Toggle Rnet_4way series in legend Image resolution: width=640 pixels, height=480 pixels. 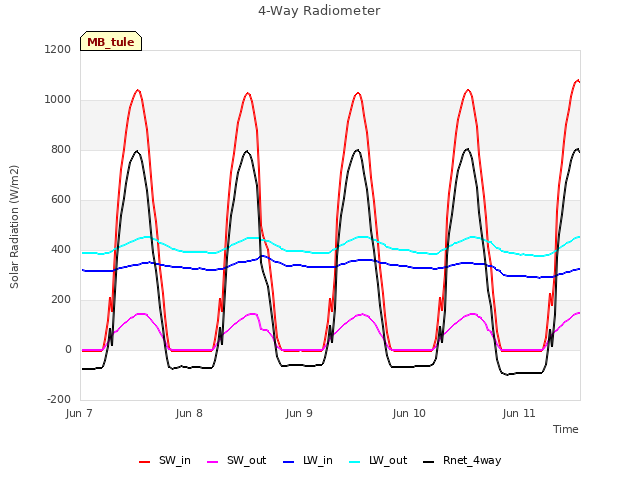tap(462, 461)
